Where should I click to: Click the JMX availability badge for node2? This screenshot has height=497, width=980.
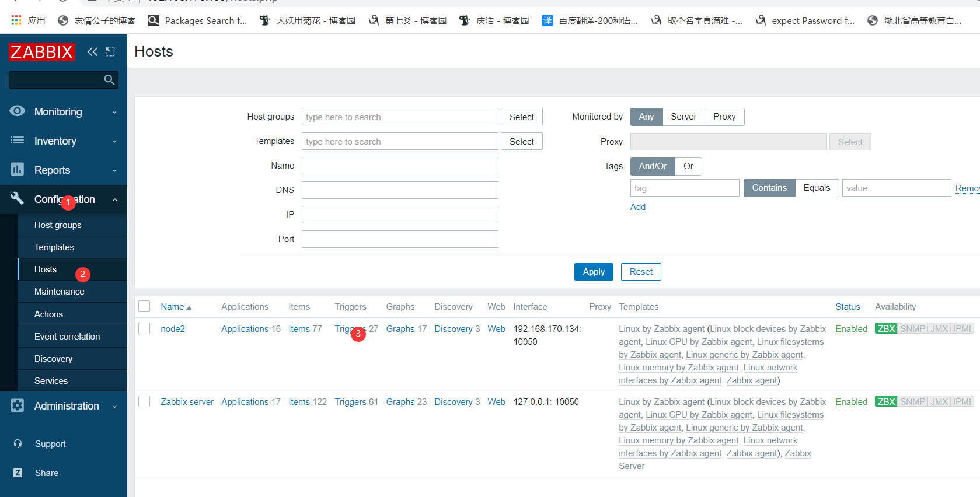939,329
